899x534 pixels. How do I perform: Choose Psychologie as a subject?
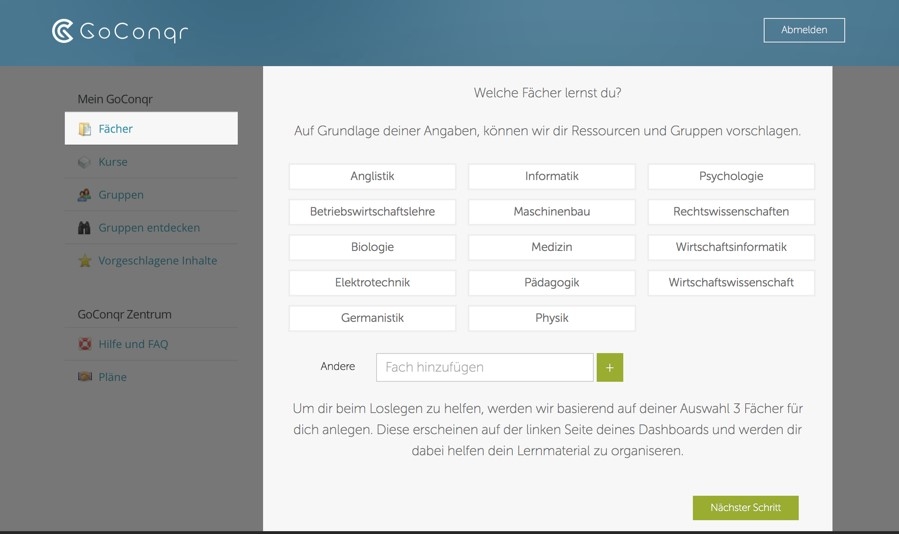[730, 176]
